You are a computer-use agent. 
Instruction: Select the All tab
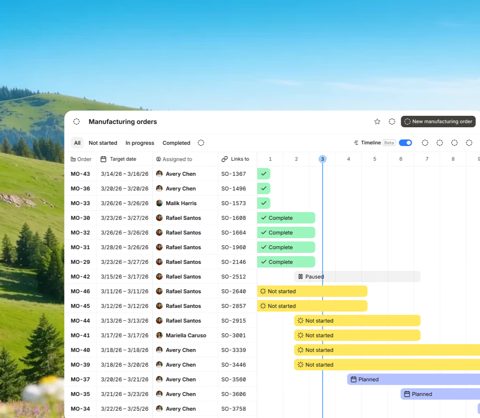tap(77, 143)
